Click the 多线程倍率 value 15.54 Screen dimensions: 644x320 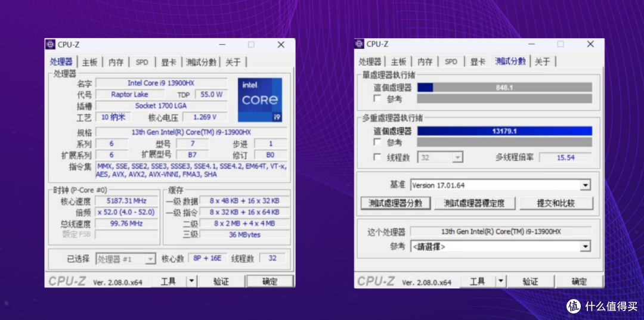point(565,157)
